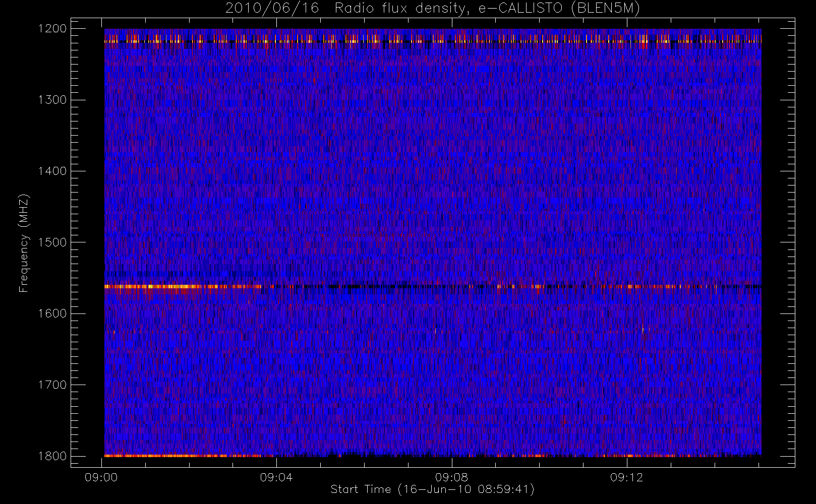This screenshot has width=816, height=504.
Task: Click the Frequency (MHz) axis label
Action: [x=24, y=243]
